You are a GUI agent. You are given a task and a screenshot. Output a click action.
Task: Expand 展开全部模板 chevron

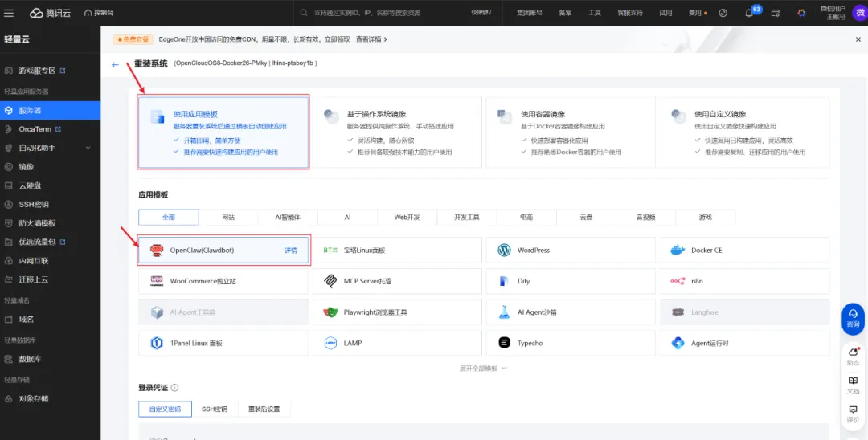504,369
